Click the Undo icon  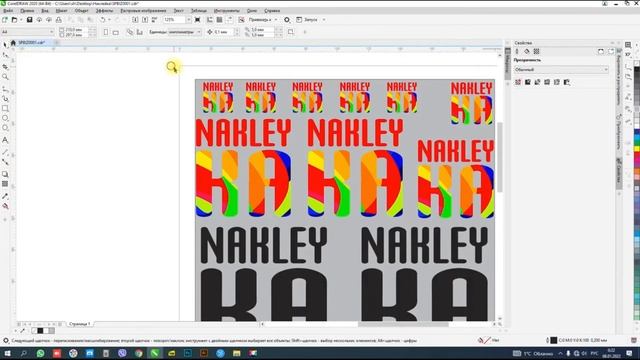coord(103,20)
